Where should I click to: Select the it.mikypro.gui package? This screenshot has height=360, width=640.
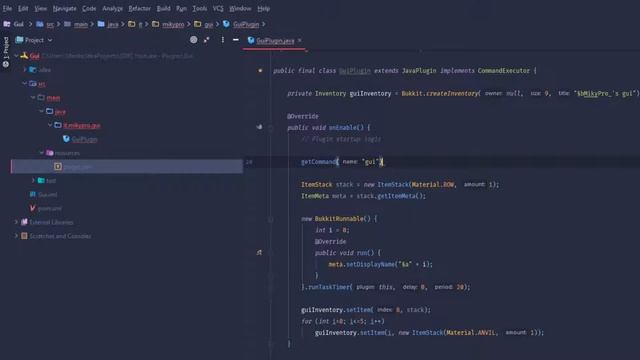pyautogui.click(x=82, y=125)
